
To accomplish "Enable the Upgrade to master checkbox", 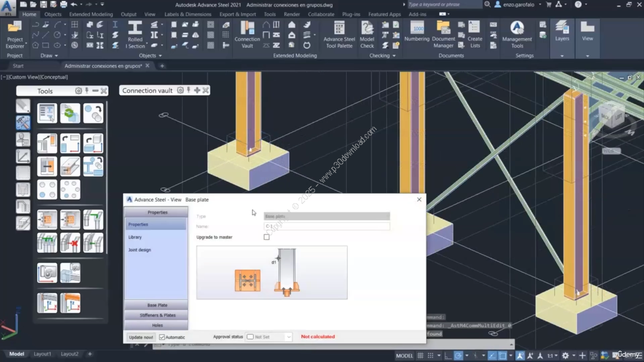I will click(x=267, y=237).
